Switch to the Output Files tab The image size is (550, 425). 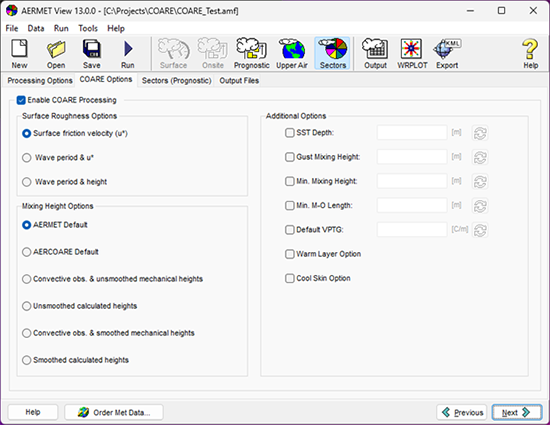[239, 81]
